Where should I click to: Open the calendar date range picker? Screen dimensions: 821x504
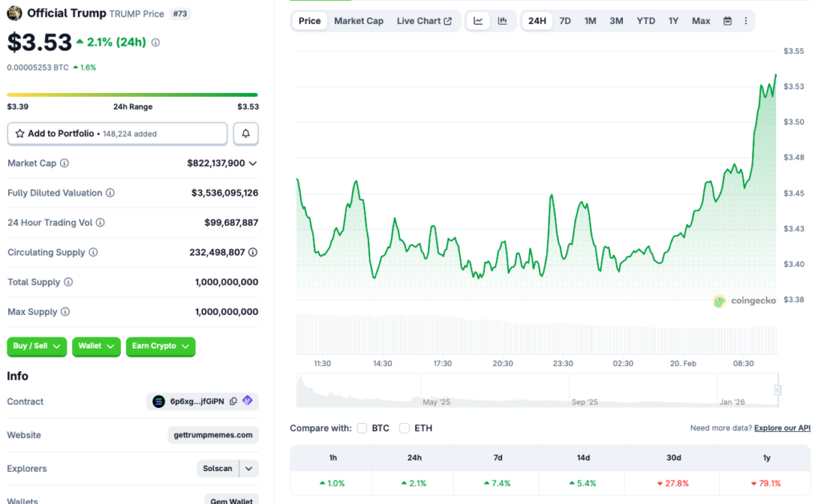coord(727,21)
